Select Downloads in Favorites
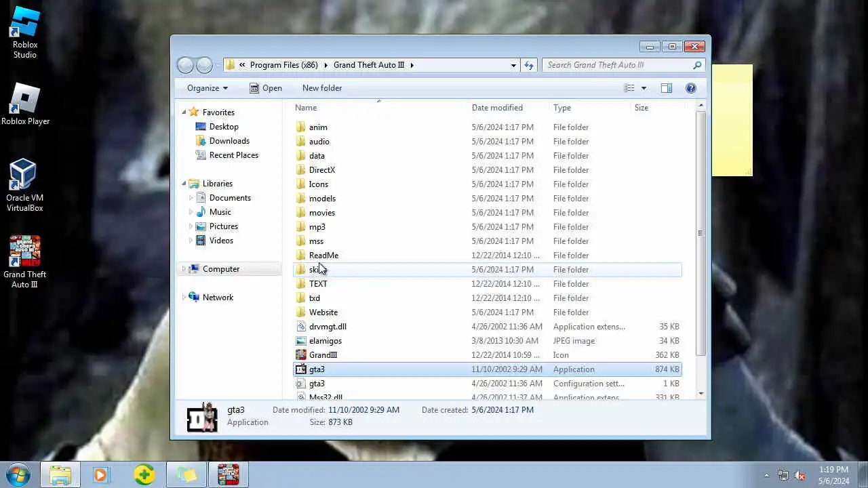The width and height of the screenshot is (868, 488). click(229, 141)
